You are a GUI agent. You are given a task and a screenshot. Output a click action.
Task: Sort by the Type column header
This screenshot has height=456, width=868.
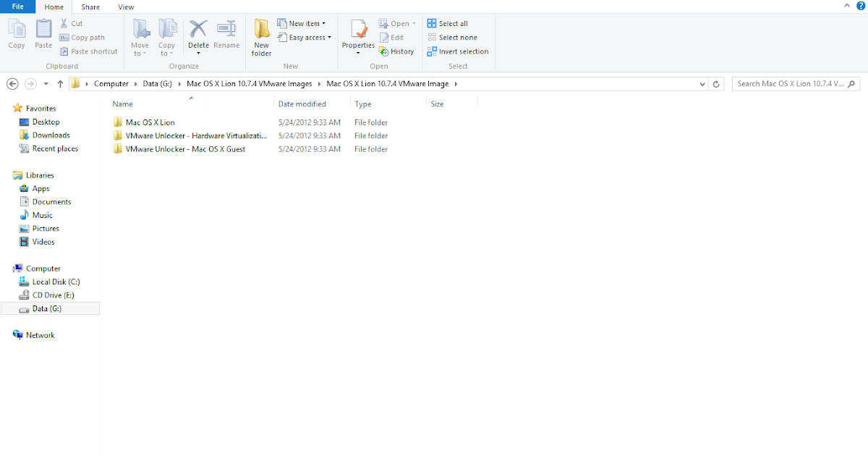pos(362,104)
